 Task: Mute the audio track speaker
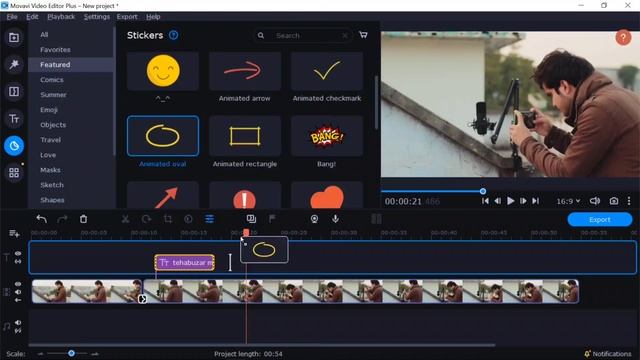[x=18, y=322]
